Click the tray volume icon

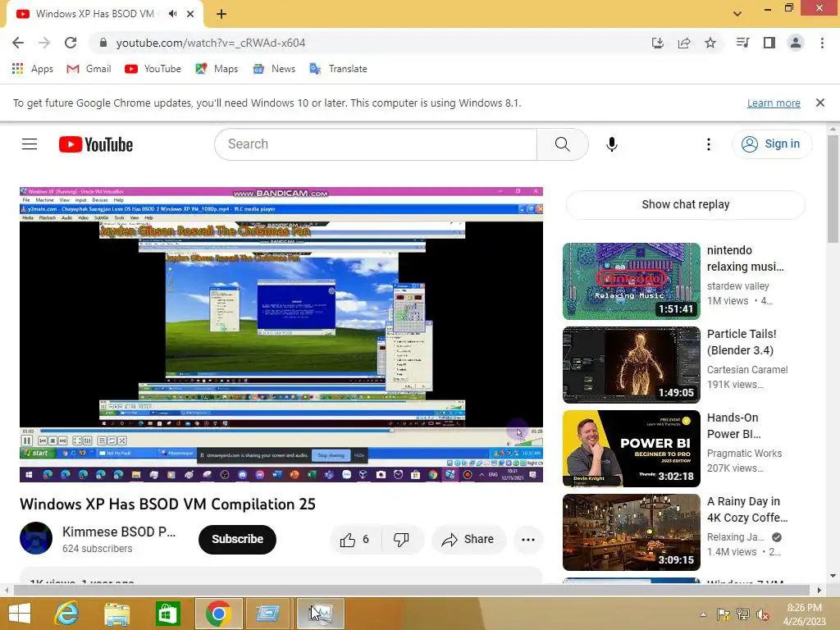point(762,614)
